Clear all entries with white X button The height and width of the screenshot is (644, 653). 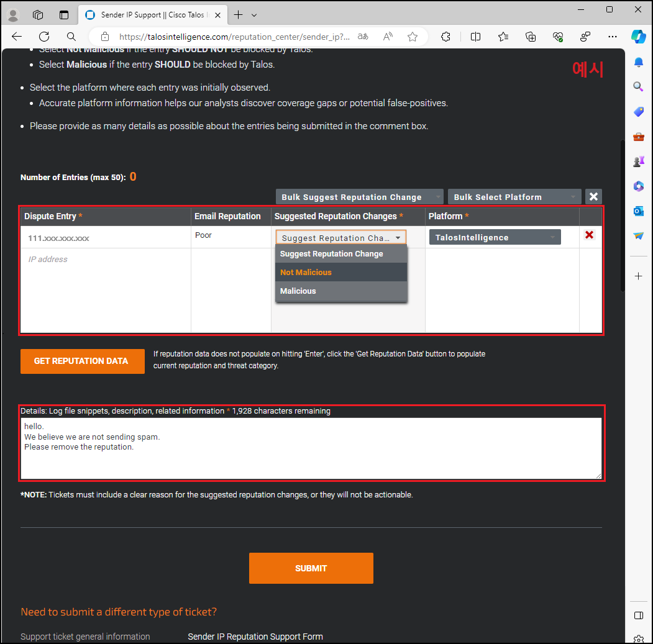(x=593, y=196)
